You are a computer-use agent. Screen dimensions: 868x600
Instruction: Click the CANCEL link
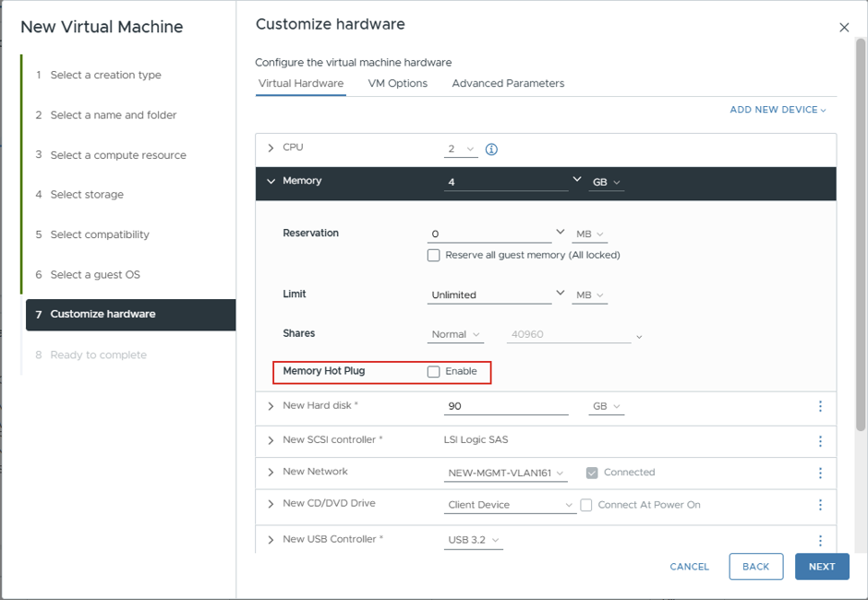(x=689, y=566)
